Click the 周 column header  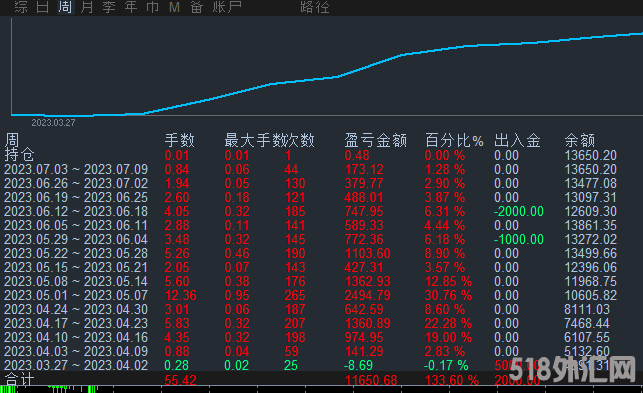[x=12, y=140]
